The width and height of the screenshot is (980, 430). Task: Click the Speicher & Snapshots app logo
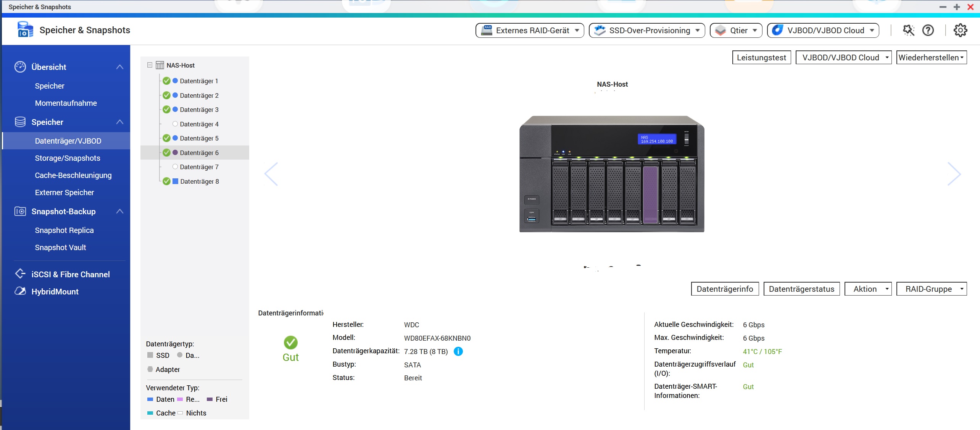click(x=25, y=30)
